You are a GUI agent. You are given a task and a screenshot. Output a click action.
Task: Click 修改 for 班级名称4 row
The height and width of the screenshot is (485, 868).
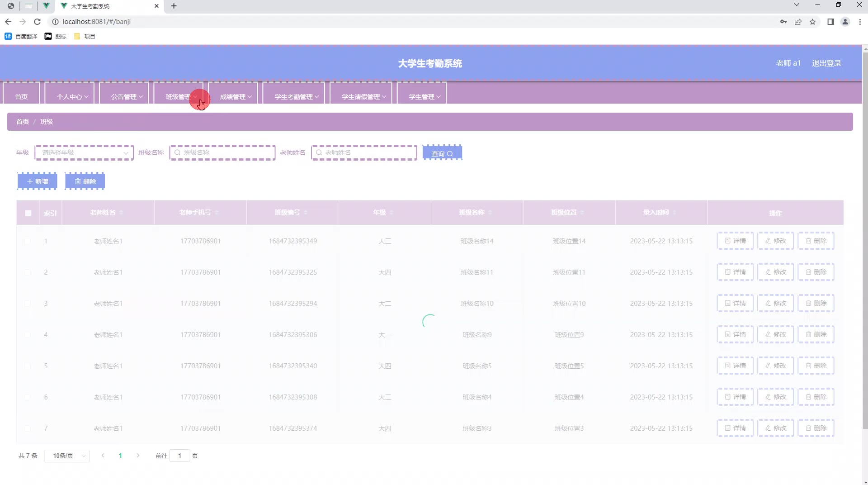(776, 397)
